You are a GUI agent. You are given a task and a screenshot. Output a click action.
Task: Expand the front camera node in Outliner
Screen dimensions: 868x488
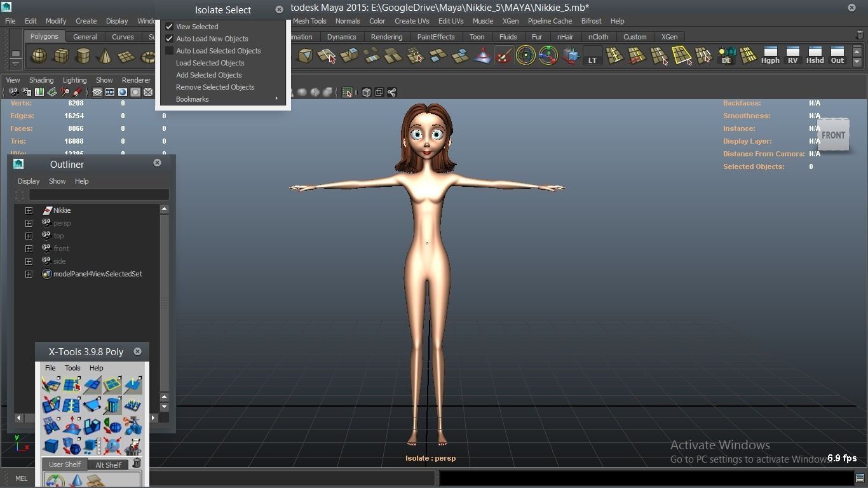point(29,248)
